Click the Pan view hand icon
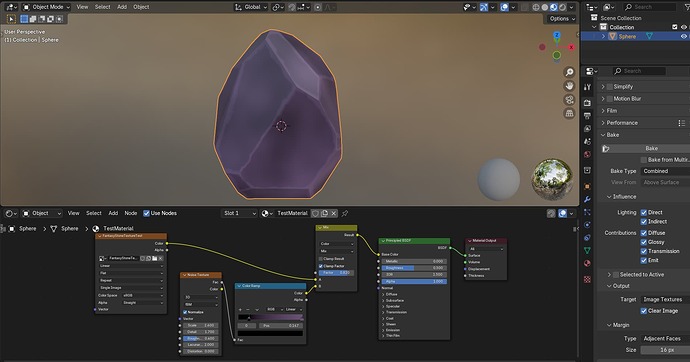Viewport: 690px width, 362px height. pyautogui.click(x=569, y=86)
